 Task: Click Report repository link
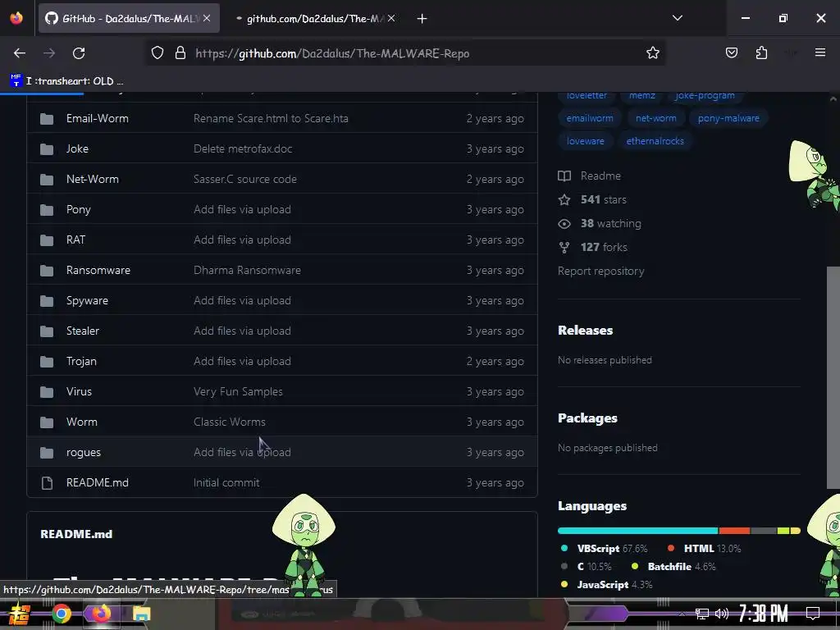(600, 271)
